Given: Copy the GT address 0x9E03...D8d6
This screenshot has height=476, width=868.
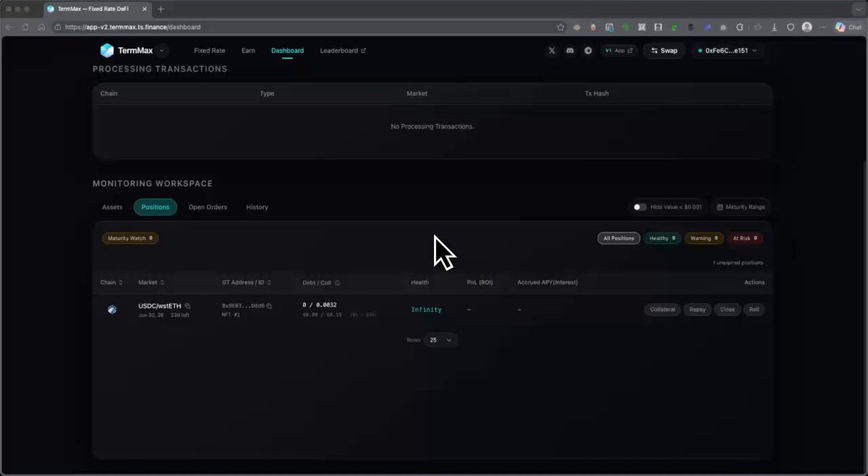Looking at the screenshot, I should pos(269,306).
